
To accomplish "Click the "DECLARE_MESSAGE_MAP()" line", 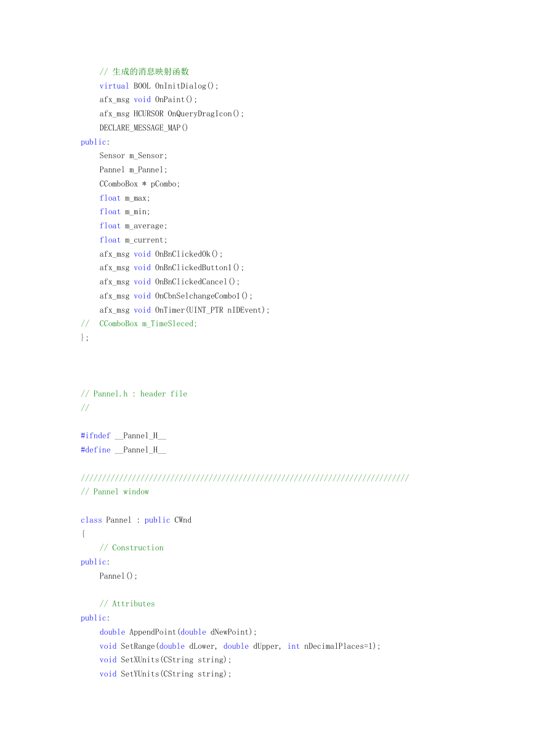I will coord(144,128).
